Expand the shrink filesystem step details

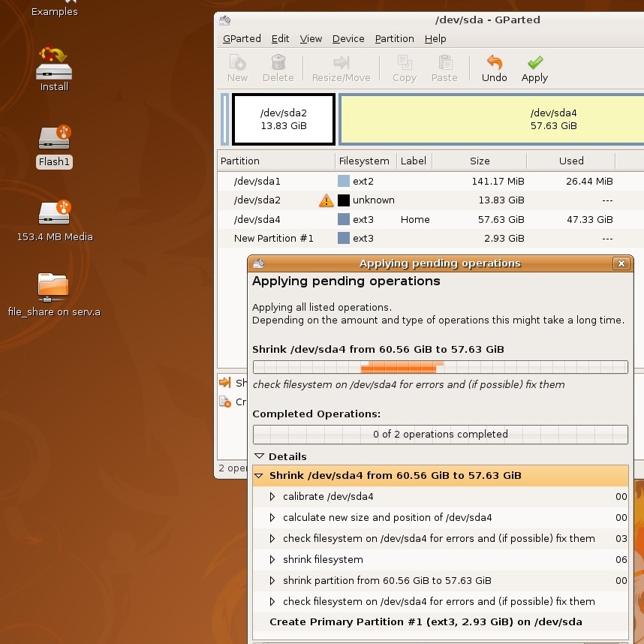[273, 559]
